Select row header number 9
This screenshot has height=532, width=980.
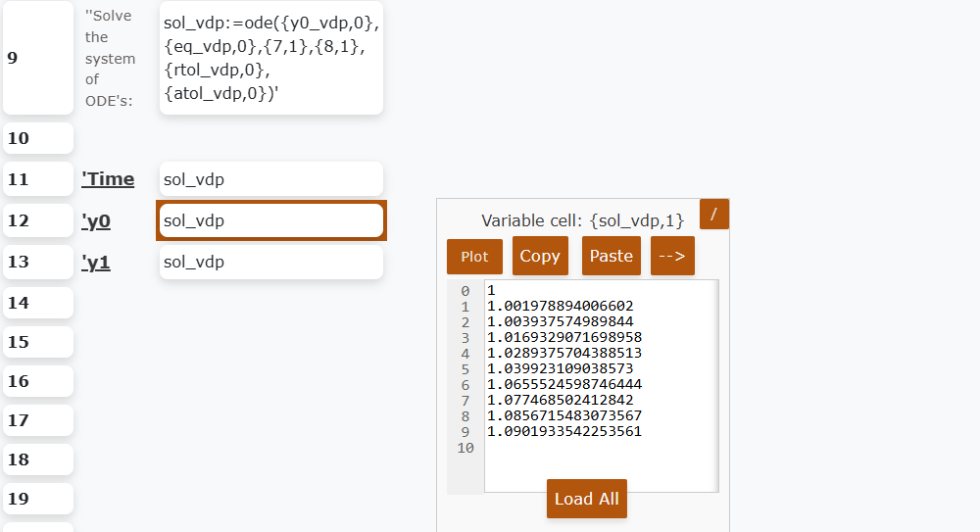38,58
